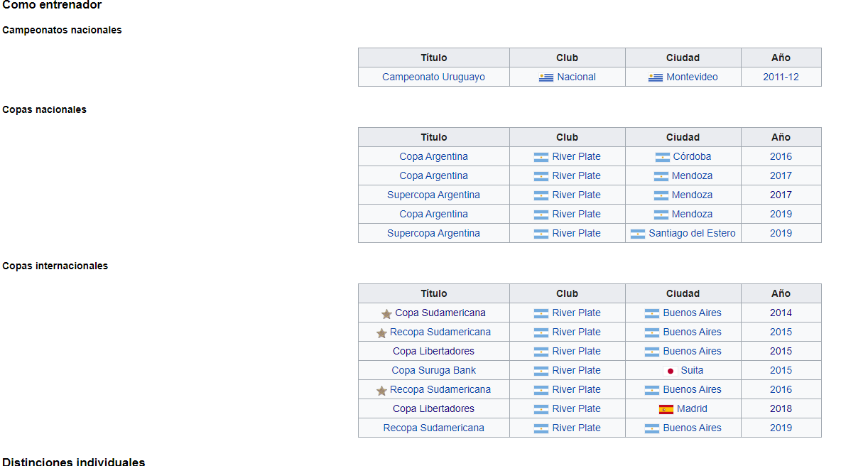This screenshot has width=868, height=466.
Task: Open the Recopa Sudamericana link in the 2019 row
Action: coord(433,428)
